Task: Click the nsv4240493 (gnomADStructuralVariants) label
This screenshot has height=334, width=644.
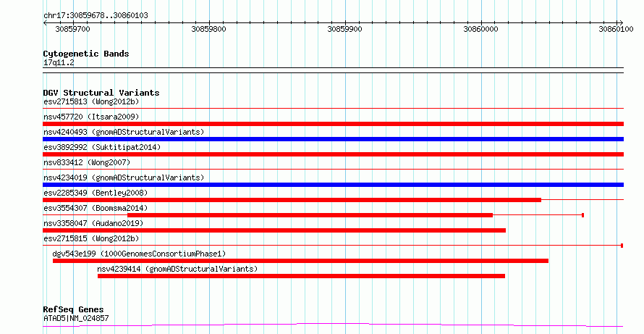Action: tap(124, 132)
